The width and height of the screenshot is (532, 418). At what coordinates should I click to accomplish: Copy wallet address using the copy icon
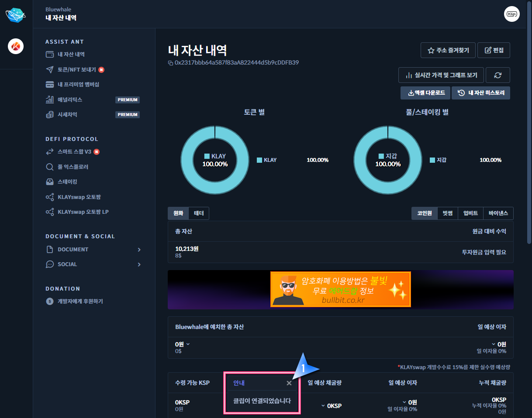[x=170, y=63]
